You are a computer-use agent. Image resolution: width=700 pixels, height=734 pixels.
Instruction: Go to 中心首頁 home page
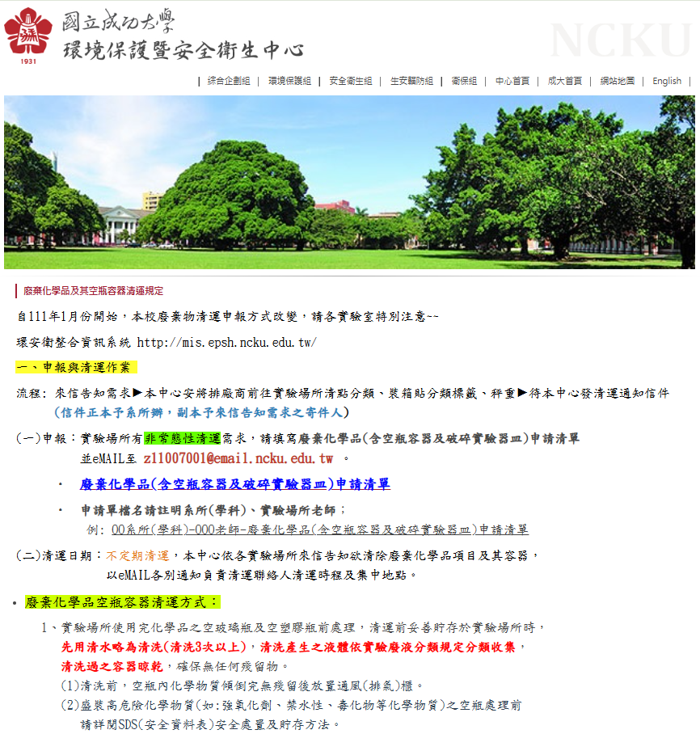[512, 81]
